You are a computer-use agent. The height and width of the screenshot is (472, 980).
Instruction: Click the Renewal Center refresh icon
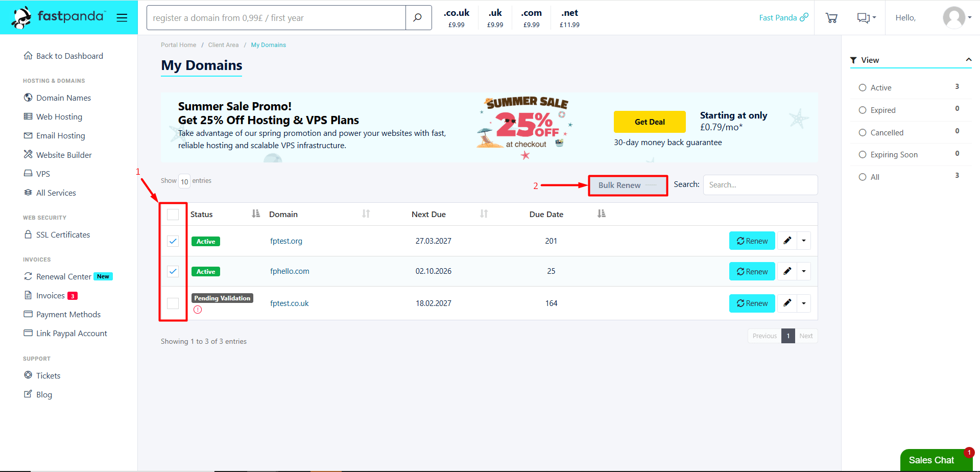28,276
